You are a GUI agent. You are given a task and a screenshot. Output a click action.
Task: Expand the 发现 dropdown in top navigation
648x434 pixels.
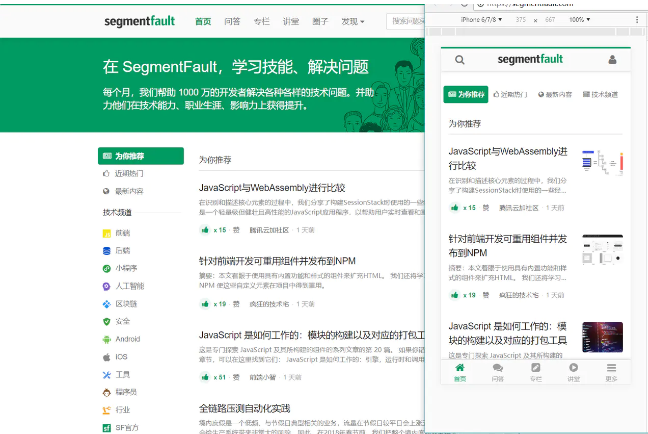352,21
